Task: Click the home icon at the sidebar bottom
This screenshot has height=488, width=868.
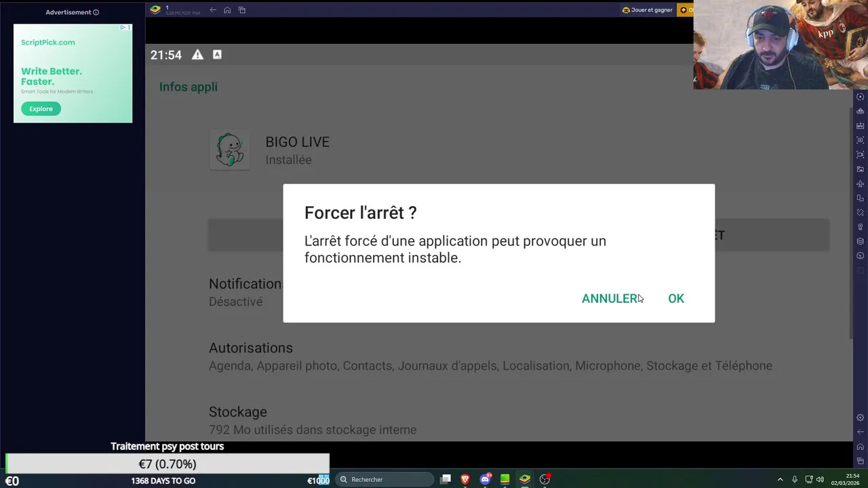Action: click(x=860, y=447)
